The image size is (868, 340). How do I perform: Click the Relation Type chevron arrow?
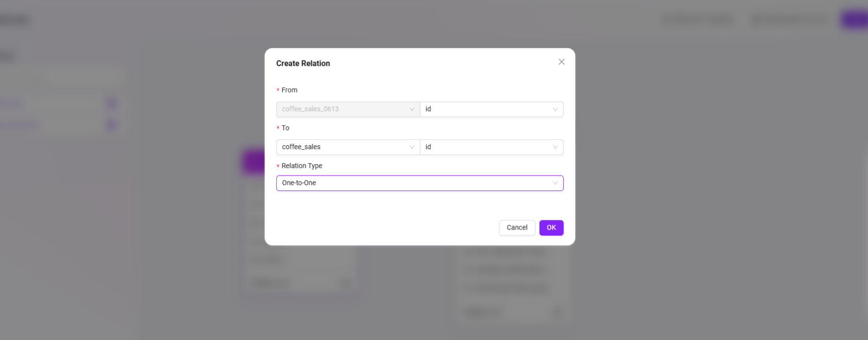[555, 183]
